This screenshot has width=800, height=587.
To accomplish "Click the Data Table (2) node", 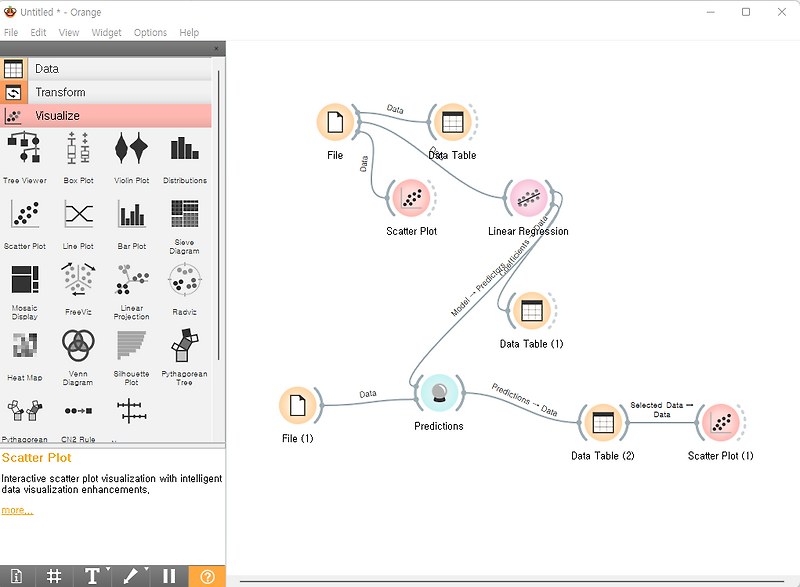I will [603, 423].
